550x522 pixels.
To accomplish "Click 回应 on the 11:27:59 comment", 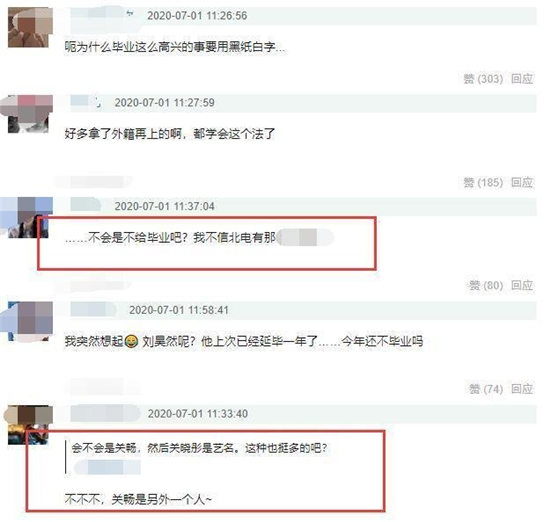I will (522, 182).
